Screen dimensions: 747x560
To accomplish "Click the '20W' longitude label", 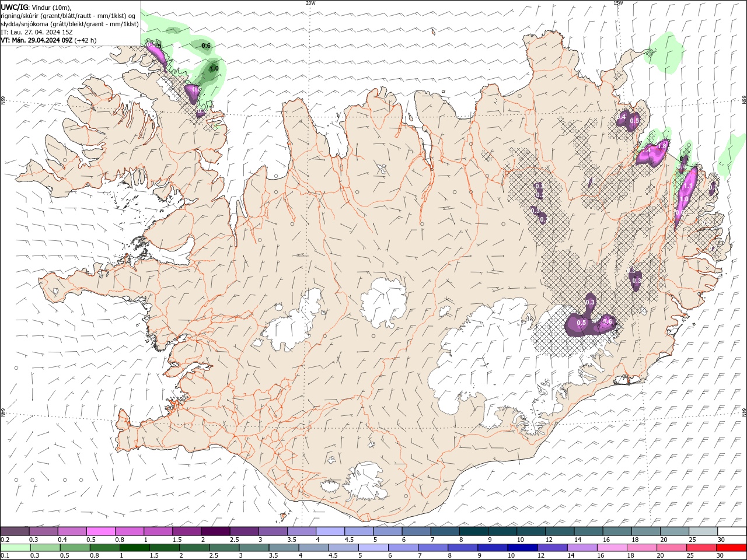I will point(310,3).
